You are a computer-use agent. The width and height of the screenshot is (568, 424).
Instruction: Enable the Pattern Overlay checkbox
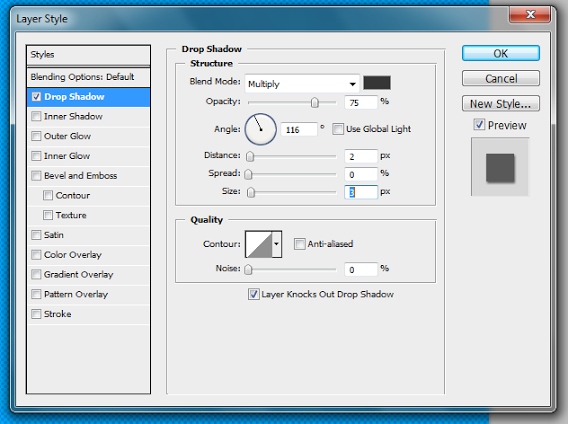point(36,294)
